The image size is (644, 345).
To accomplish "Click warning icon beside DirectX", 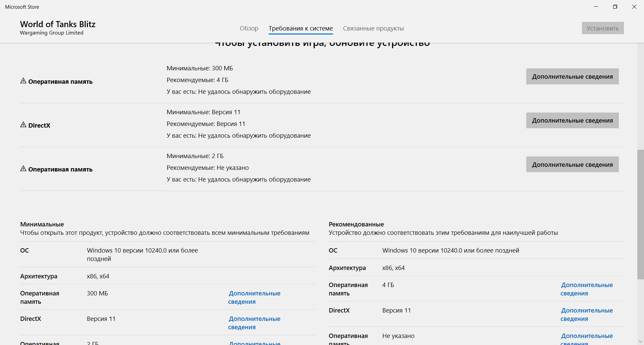I will click(x=23, y=125).
